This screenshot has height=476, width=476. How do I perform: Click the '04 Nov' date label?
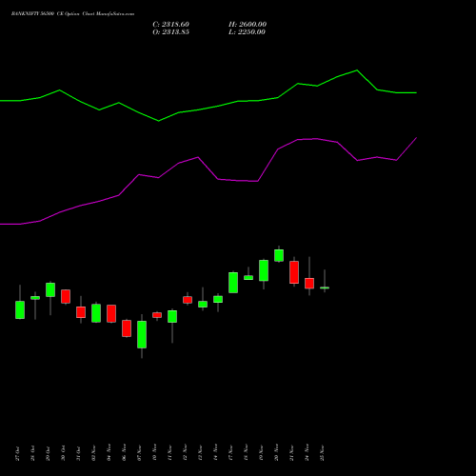[109, 453]
